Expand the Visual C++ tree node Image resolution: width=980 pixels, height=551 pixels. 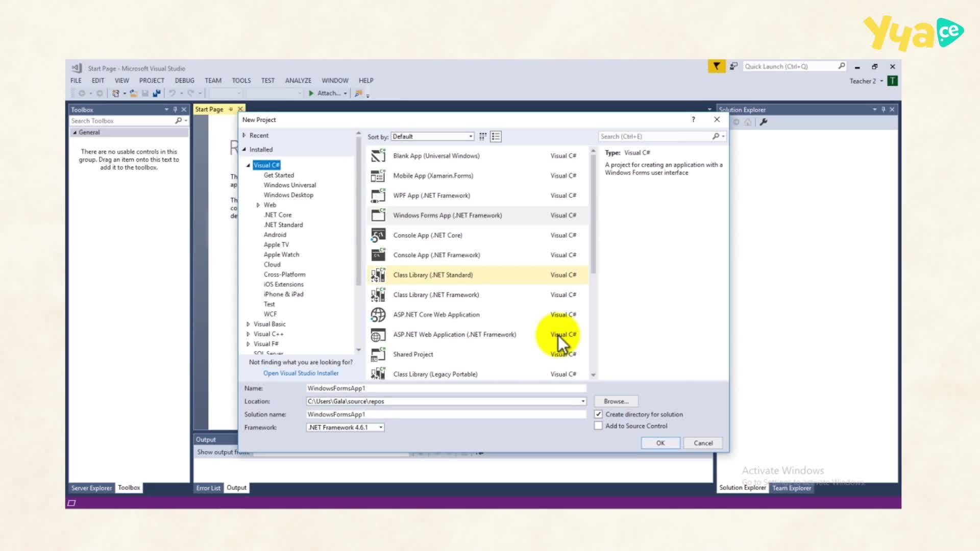[x=249, y=334]
